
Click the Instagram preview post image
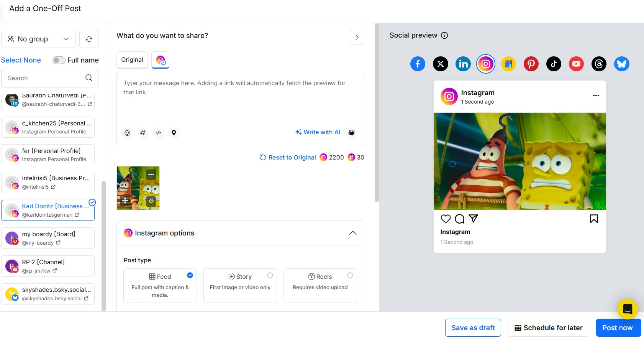[520, 161]
